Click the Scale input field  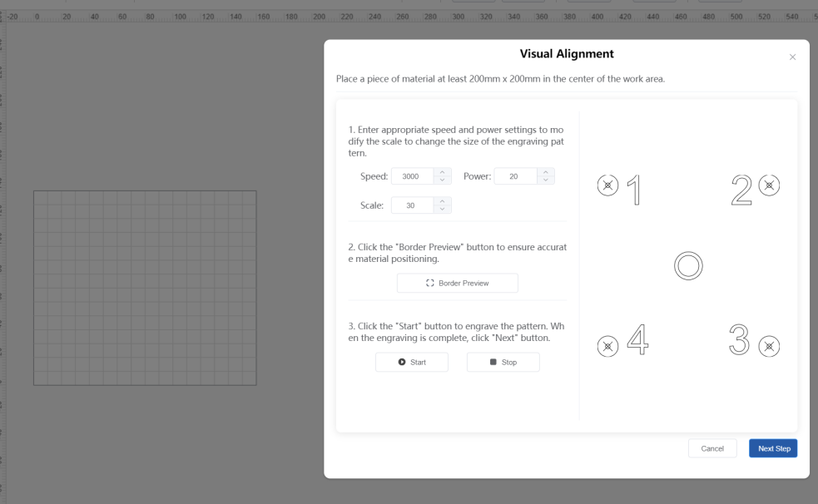412,205
